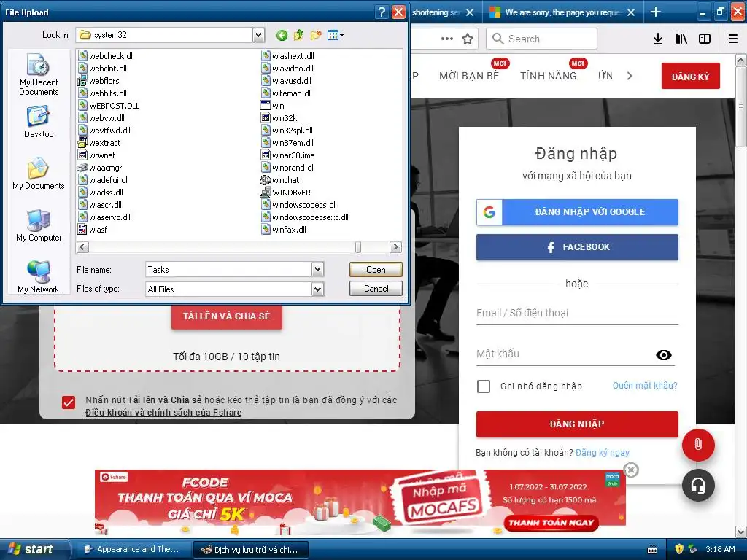Open Quên mật khẩu link
The width and height of the screenshot is (747, 560).
tap(645, 386)
